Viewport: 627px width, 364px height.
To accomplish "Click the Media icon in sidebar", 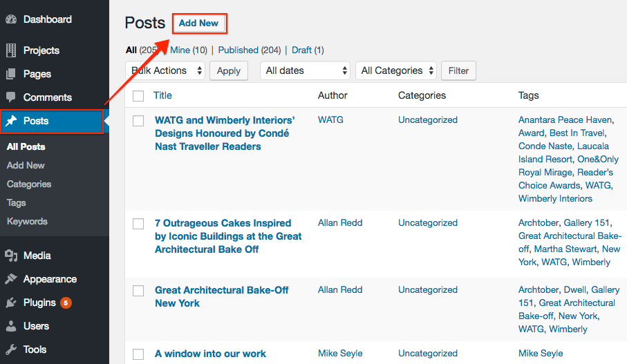I will (11, 256).
